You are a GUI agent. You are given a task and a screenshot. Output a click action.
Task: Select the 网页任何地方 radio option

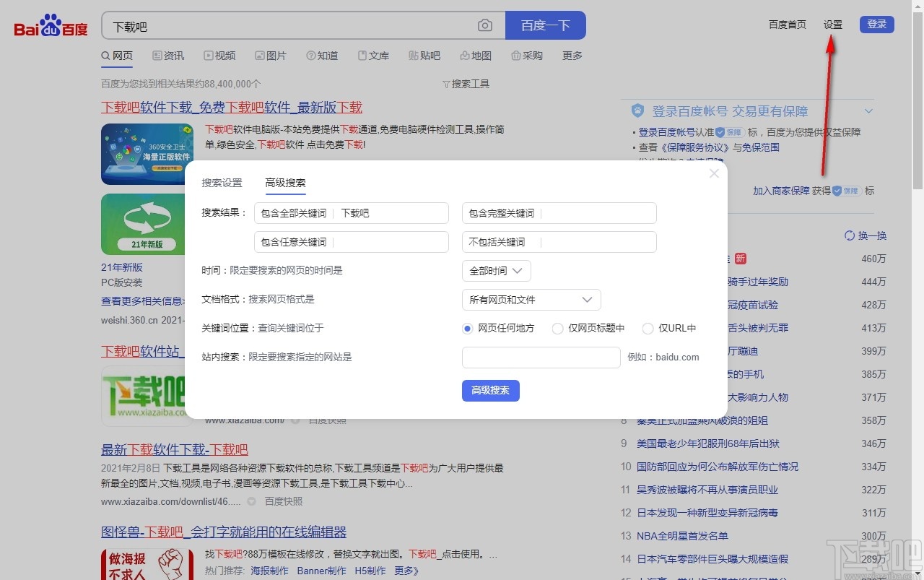[467, 328]
